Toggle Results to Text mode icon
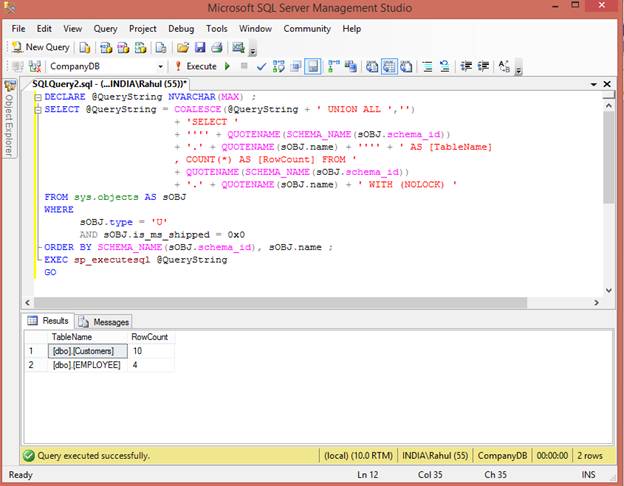The width and height of the screenshot is (624, 486). pos(373,66)
